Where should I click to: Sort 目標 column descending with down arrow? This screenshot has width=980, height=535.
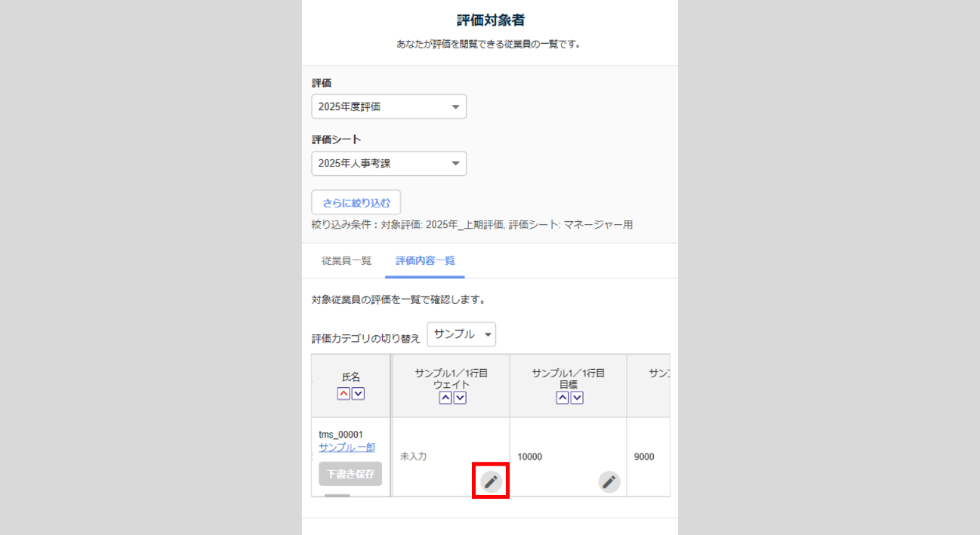(x=576, y=398)
